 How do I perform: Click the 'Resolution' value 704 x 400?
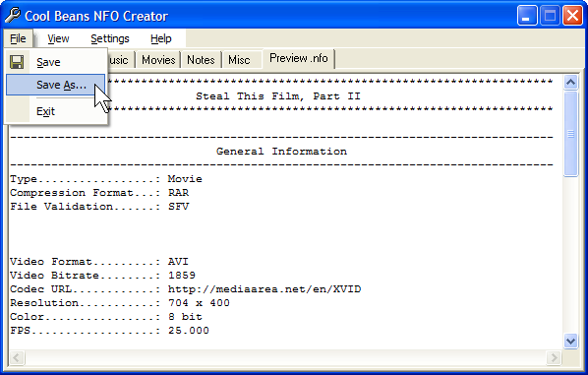(x=199, y=303)
